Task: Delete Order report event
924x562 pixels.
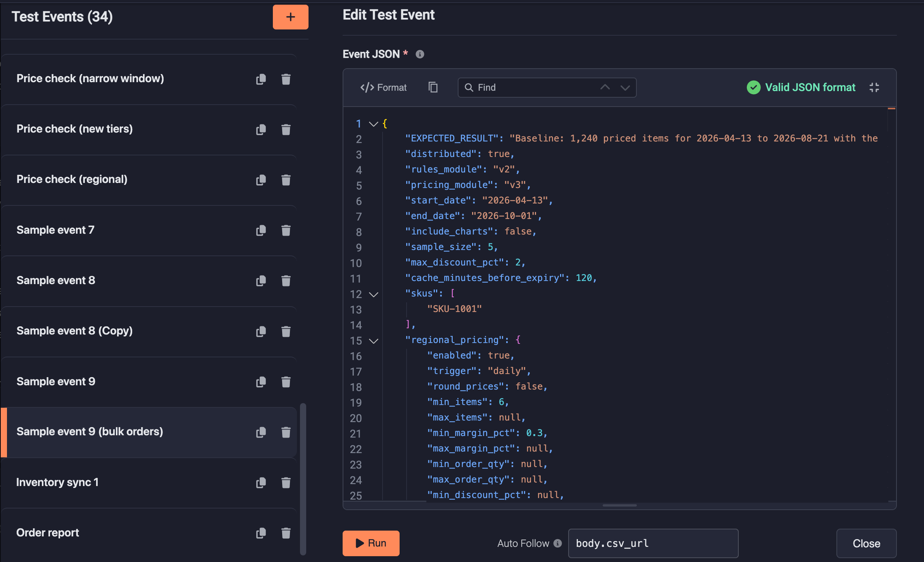Action: pos(286,533)
